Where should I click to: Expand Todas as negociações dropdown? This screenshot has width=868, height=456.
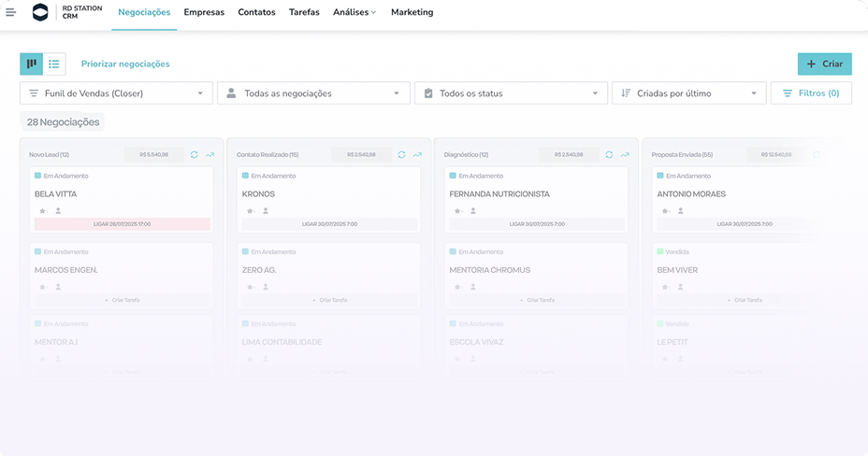(313, 93)
